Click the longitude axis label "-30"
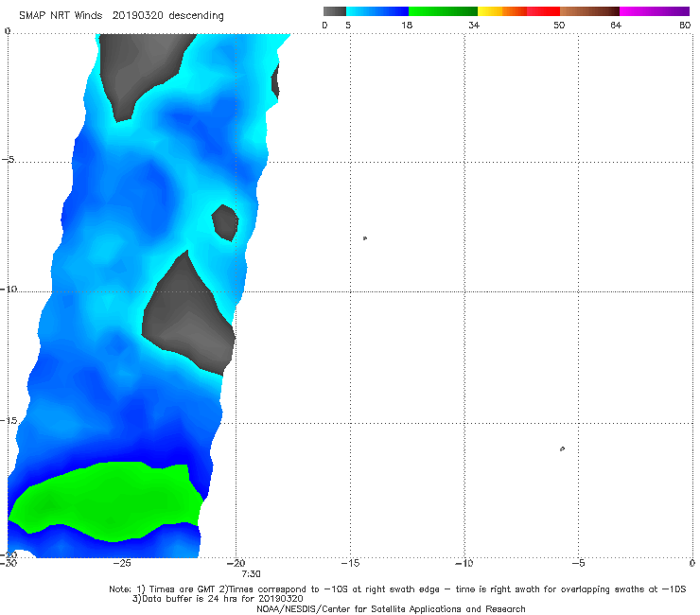 point(9,563)
